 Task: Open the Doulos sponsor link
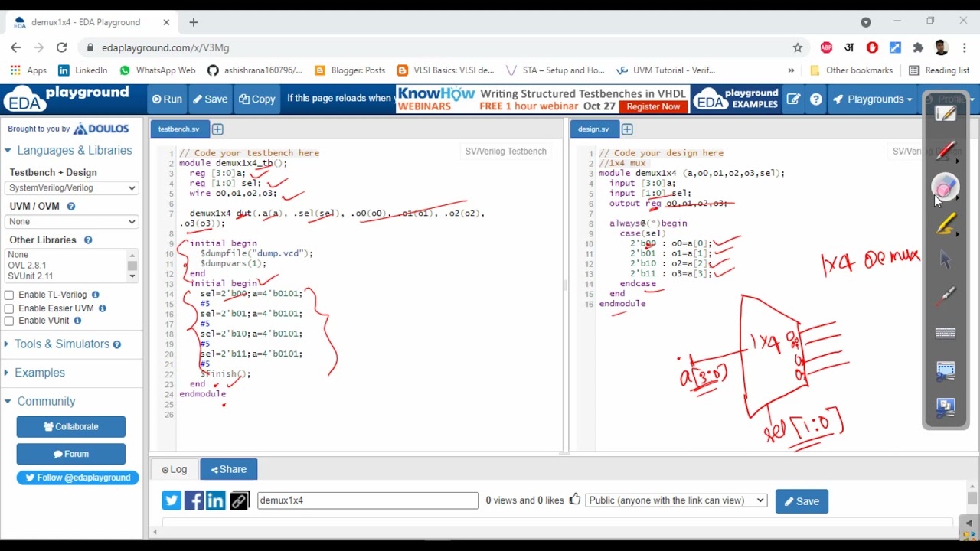coord(101,129)
